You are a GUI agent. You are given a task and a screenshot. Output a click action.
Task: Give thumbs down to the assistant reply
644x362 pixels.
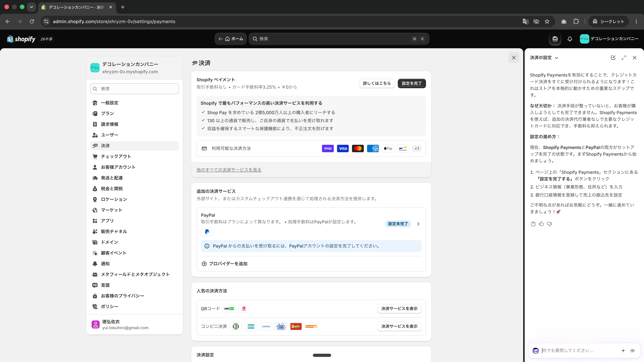pos(549,224)
